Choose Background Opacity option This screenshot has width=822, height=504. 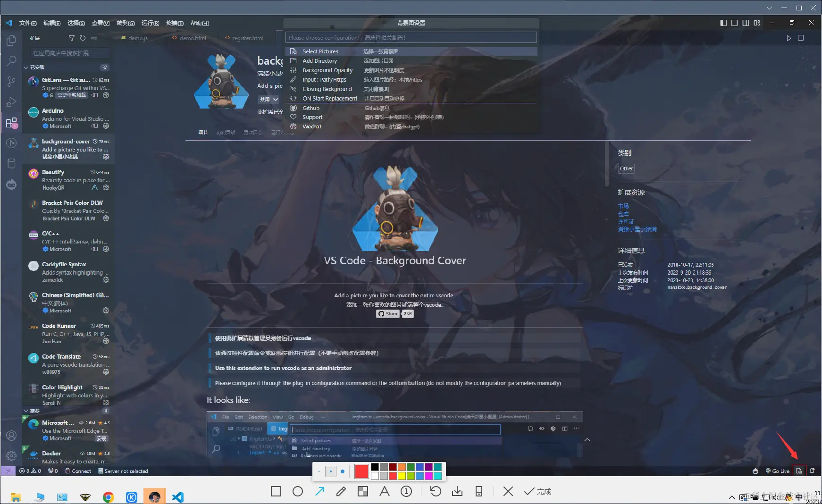pos(411,70)
